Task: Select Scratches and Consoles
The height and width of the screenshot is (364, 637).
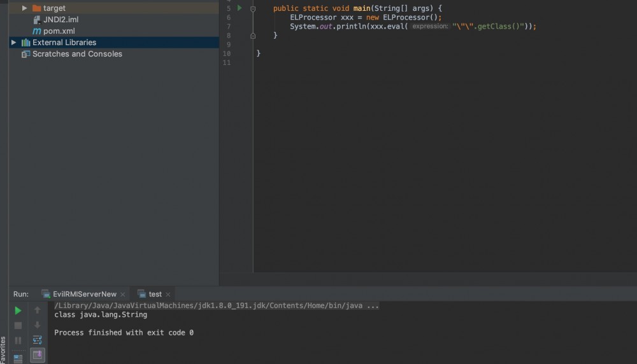Action: pyautogui.click(x=77, y=53)
